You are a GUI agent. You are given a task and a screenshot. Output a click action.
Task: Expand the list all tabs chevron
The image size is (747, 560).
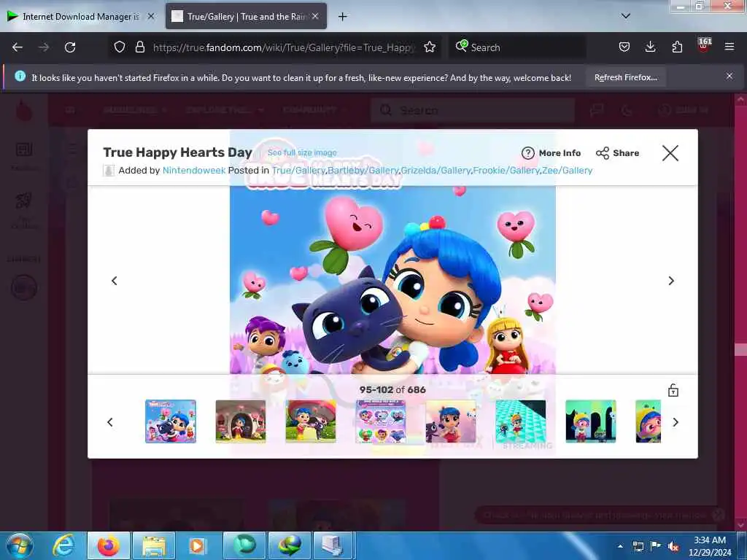click(x=626, y=16)
